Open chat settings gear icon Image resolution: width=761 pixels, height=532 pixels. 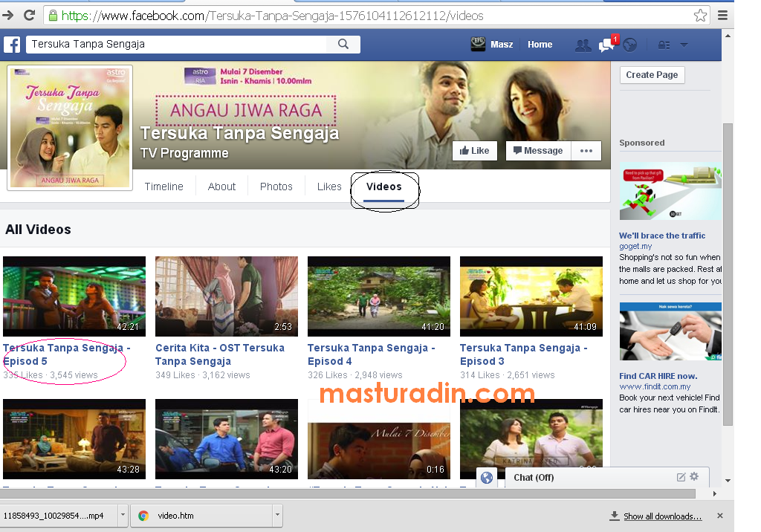[x=695, y=477]
